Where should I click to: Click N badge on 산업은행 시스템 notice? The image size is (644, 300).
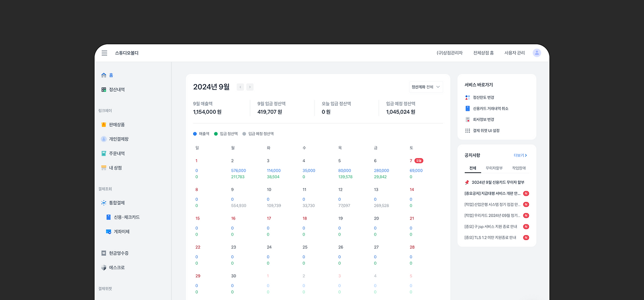point(526,204)
